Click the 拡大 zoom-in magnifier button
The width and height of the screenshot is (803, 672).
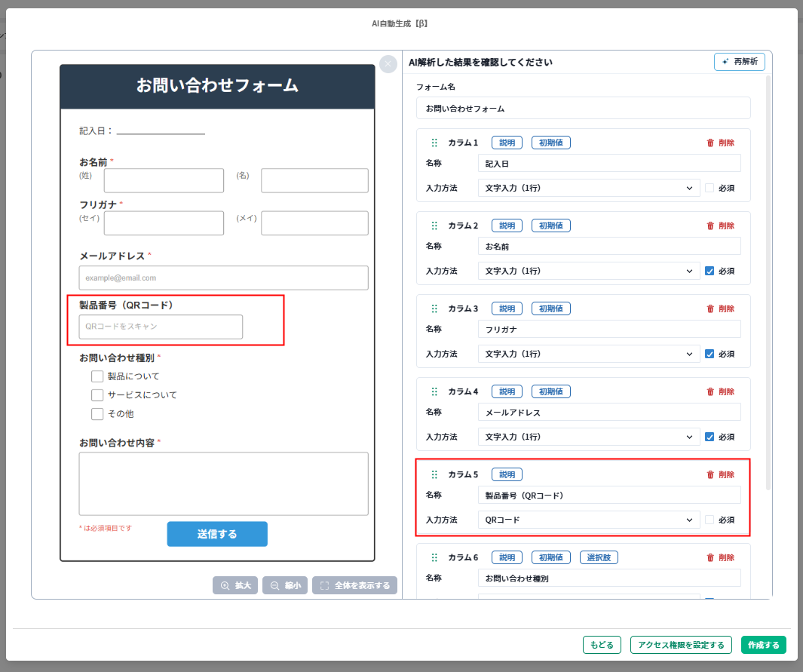pyautogui.click(x=235, y=585)
